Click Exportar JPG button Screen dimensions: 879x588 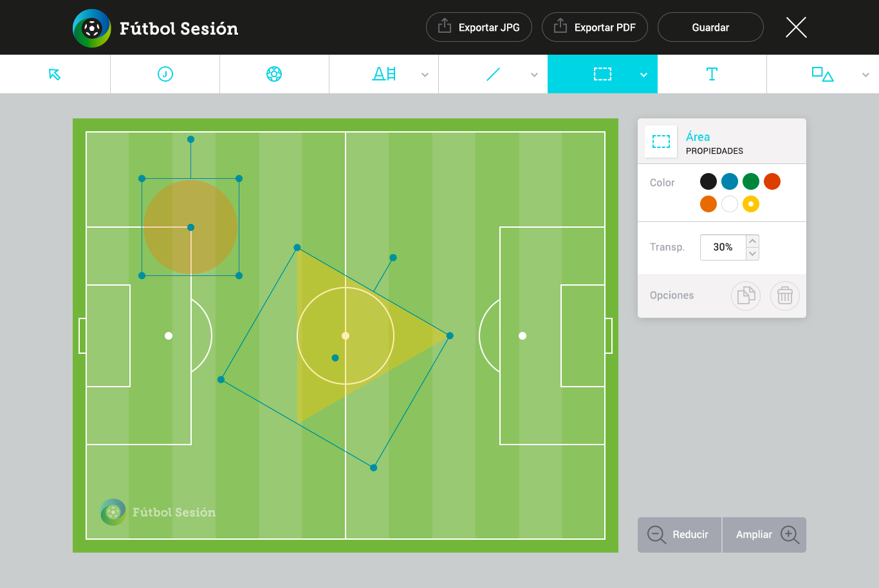tap(479, 27)
